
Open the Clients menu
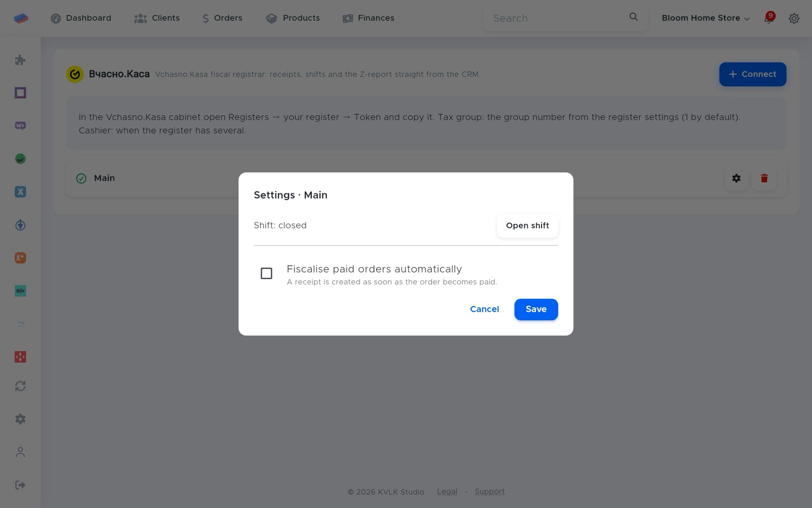click(x=157, y=18)
